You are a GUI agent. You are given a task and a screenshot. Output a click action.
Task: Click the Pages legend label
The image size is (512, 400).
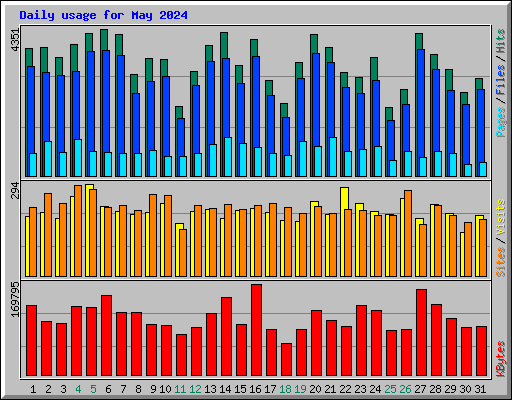tap(501, 122)
